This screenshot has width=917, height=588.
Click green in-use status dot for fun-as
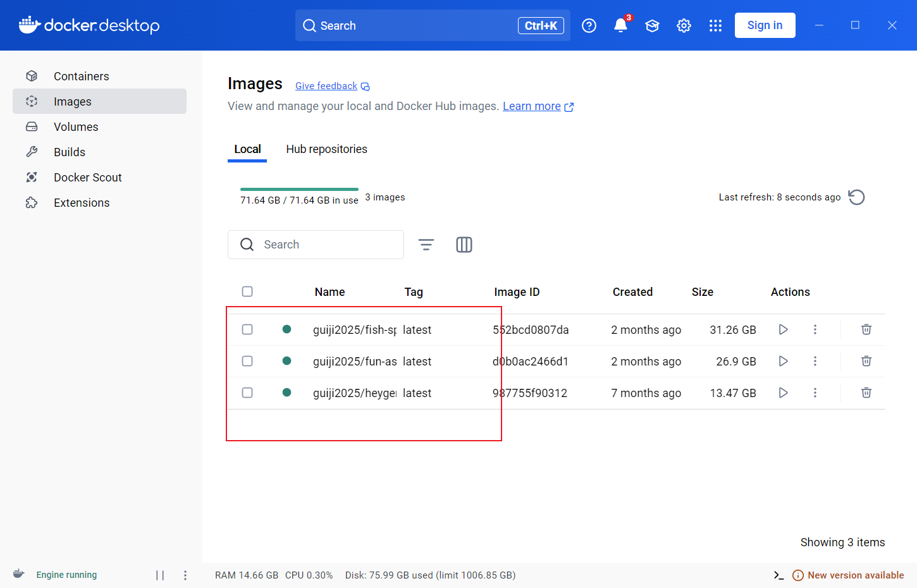286,360
